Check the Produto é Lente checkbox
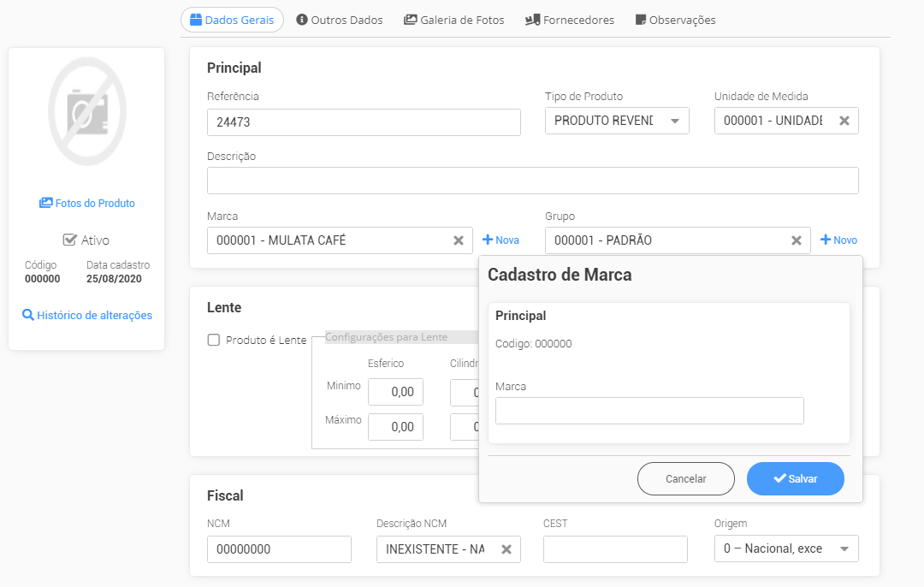Viewport: 924px width, 587px height. (214, 340)
